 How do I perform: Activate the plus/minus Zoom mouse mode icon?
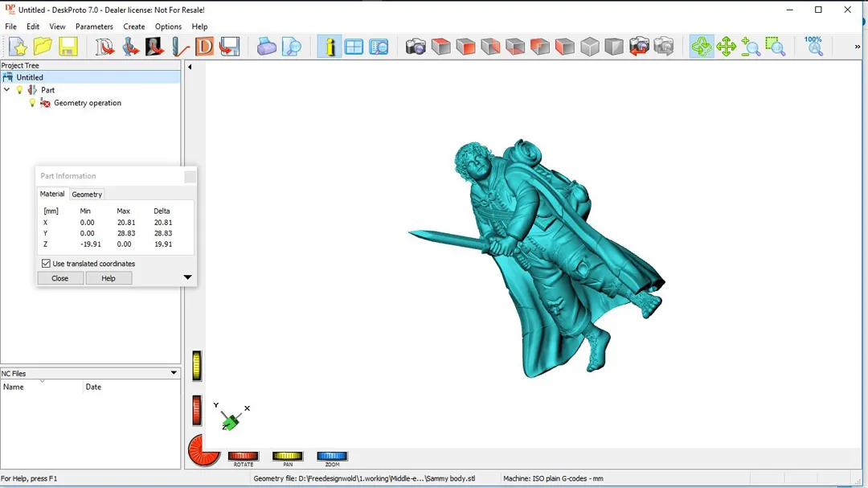[751, 47]
